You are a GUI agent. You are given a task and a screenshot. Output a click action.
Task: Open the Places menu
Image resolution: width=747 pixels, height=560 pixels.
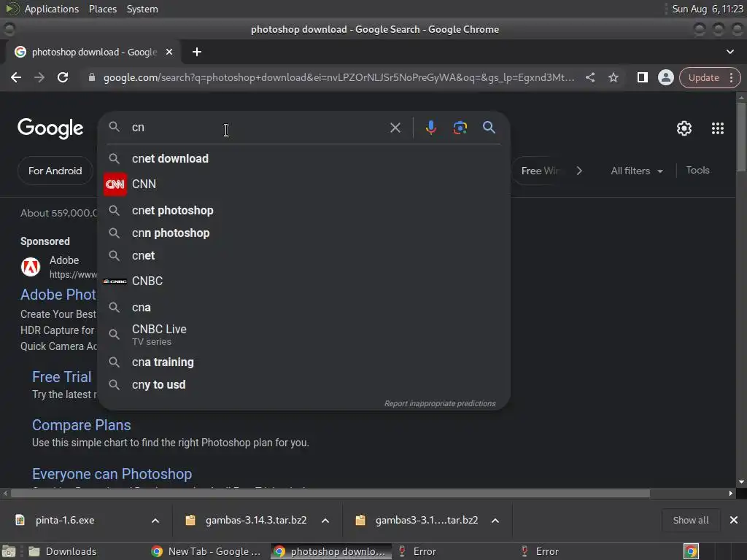102,9
